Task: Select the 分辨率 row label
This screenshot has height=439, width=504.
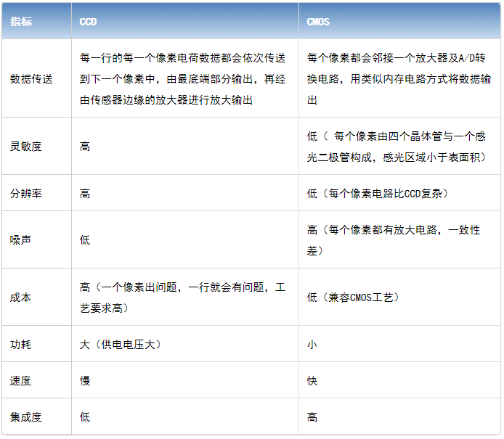Action: coord(26,194)
